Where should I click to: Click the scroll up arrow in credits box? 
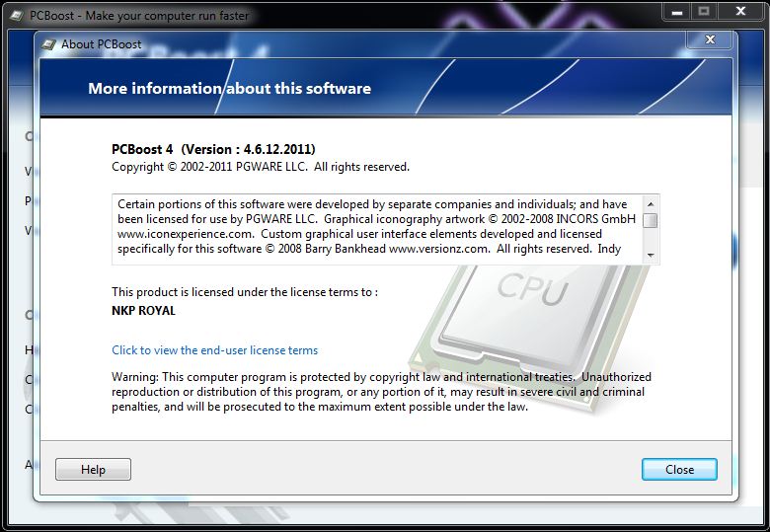tap(651, 204)
